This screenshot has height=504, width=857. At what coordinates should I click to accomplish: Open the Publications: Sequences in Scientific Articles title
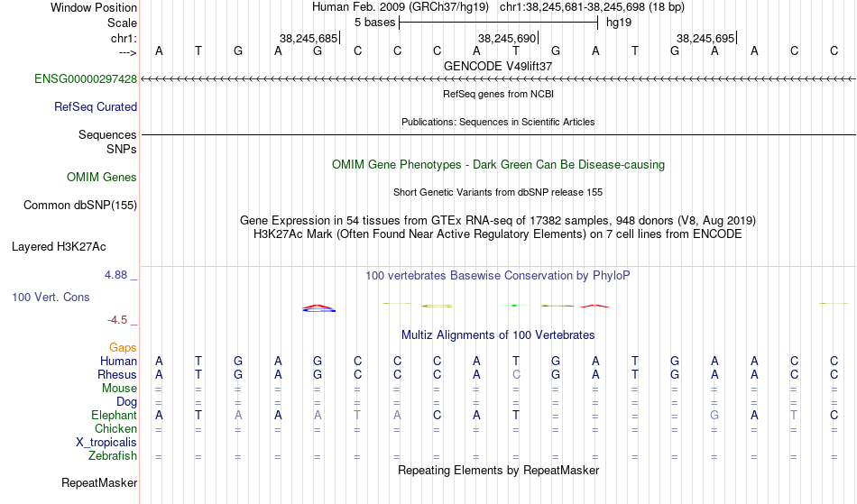coord(498,122)
